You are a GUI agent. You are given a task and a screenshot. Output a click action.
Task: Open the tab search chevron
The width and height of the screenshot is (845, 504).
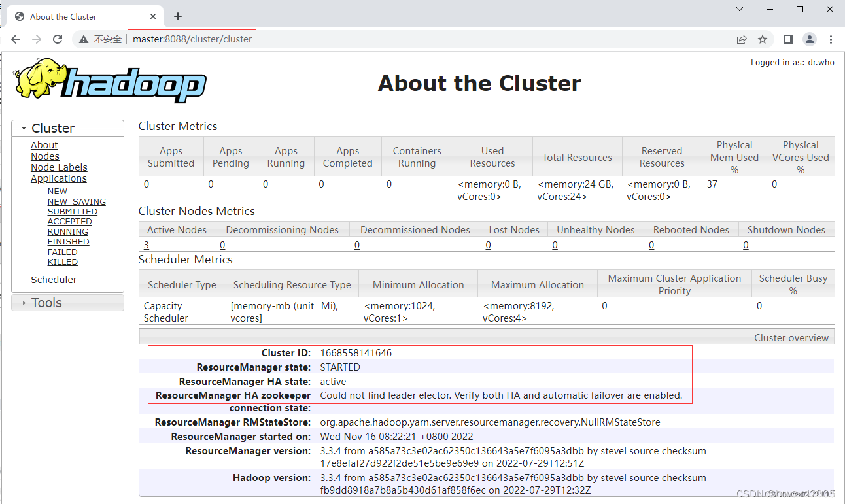(740, 9)
